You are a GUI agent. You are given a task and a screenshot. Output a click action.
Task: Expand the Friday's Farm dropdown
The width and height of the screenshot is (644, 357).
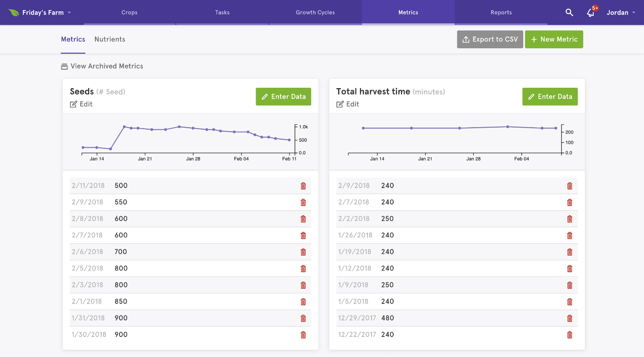tap(69, 12)
